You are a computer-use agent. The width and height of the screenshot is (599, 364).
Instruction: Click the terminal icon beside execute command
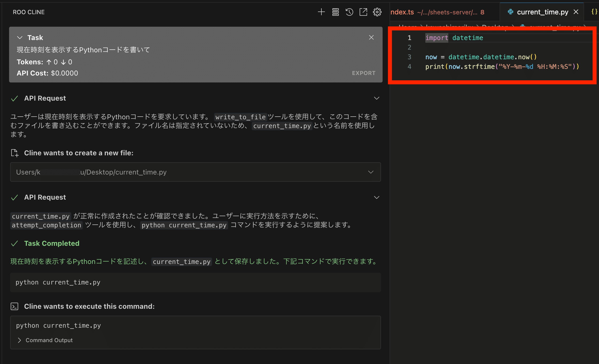[x=14, y=306]
